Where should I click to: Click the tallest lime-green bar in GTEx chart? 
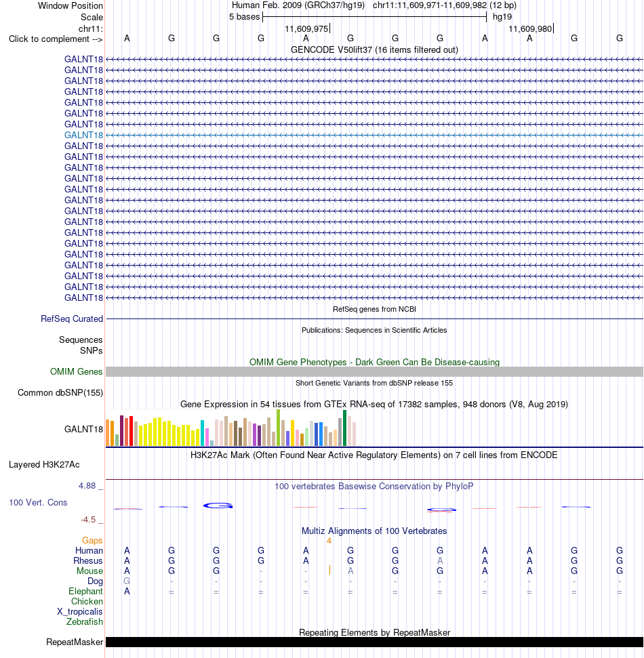(x=279, y=428)
